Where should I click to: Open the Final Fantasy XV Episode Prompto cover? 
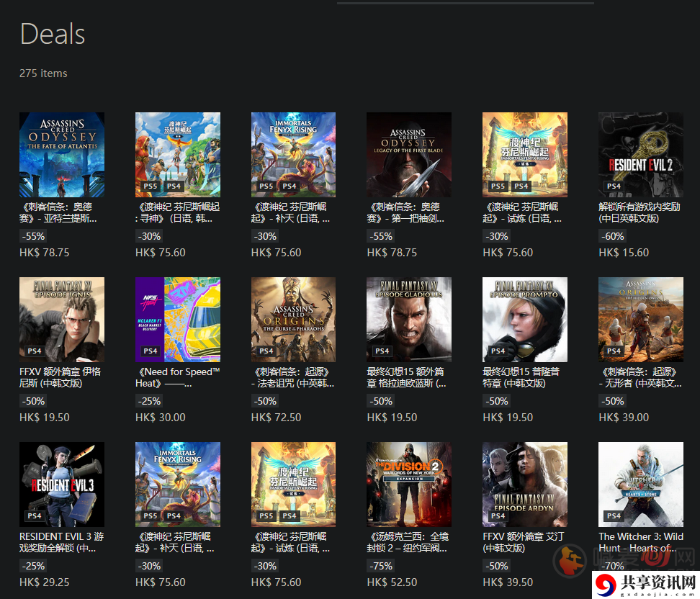click(525, 320)
